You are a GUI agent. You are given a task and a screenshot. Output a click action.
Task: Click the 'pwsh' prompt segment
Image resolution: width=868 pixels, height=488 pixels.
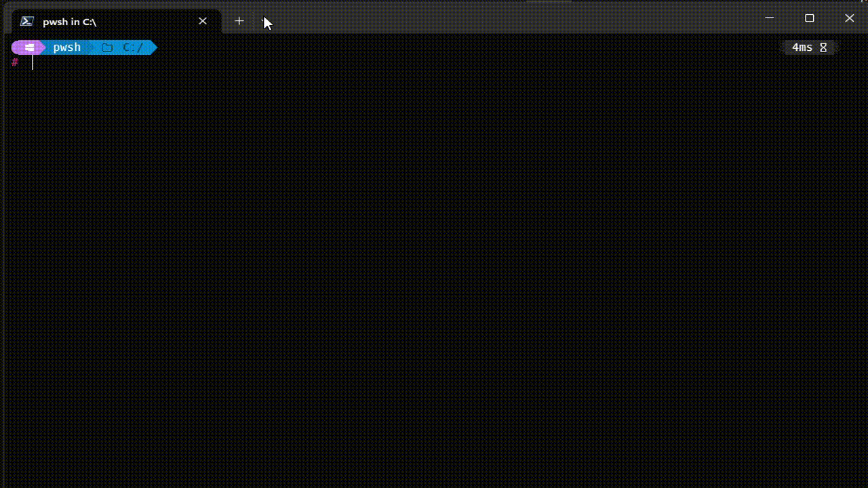pyautogui.click(x=67, y=47)
